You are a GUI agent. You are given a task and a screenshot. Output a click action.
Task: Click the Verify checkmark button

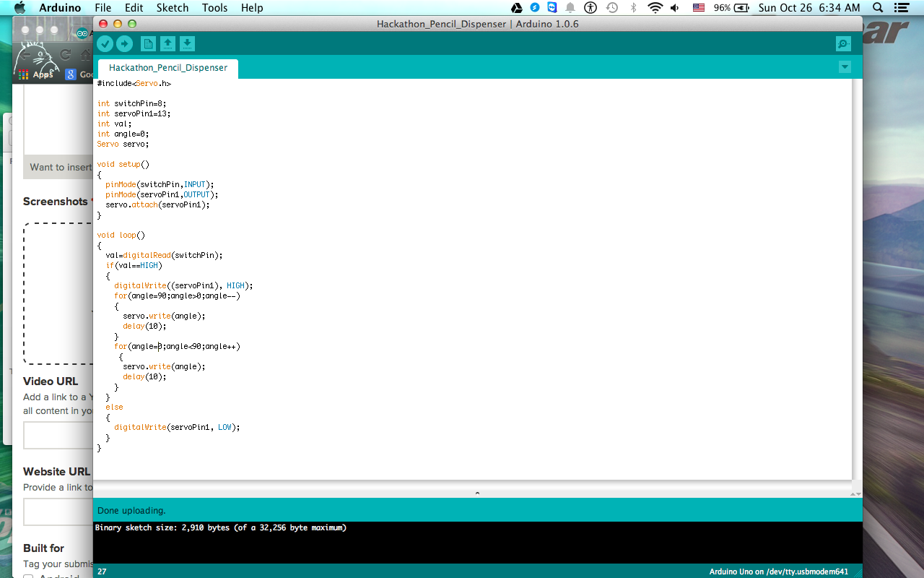[x=105, y=44]
